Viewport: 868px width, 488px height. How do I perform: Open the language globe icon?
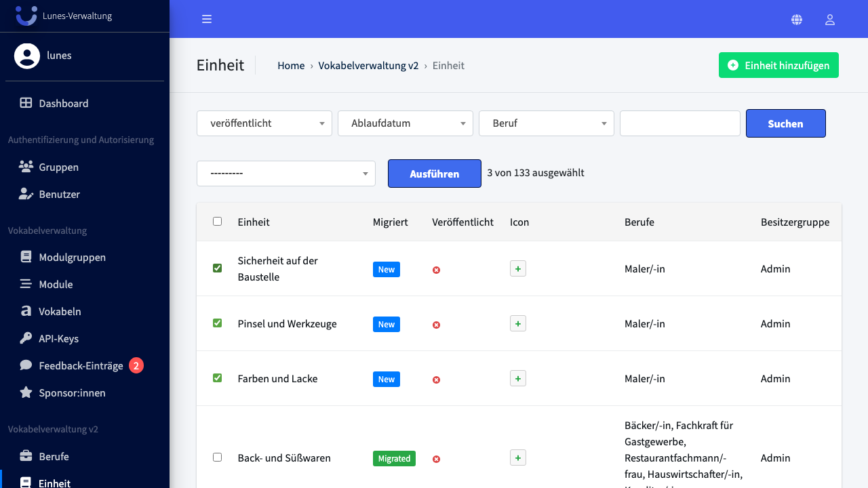point(797,20)
